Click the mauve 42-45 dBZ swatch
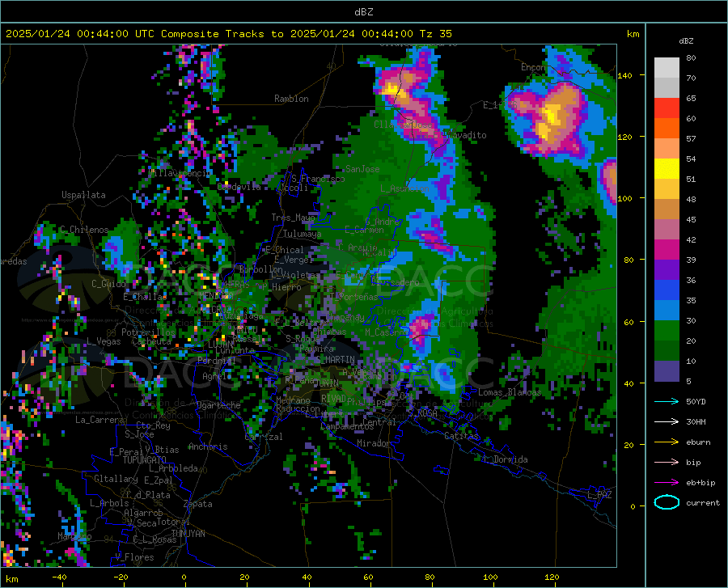This screenshot has width=728, height=588. tap(667, 230)
